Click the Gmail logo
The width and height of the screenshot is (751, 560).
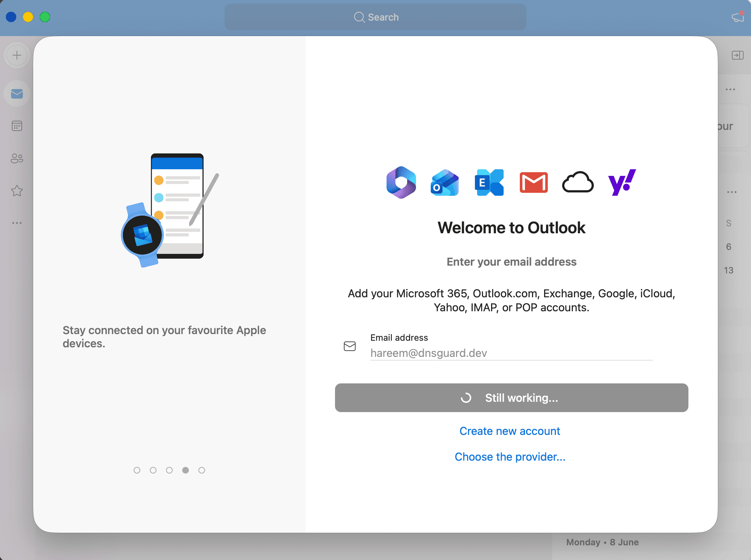[533, 182]
